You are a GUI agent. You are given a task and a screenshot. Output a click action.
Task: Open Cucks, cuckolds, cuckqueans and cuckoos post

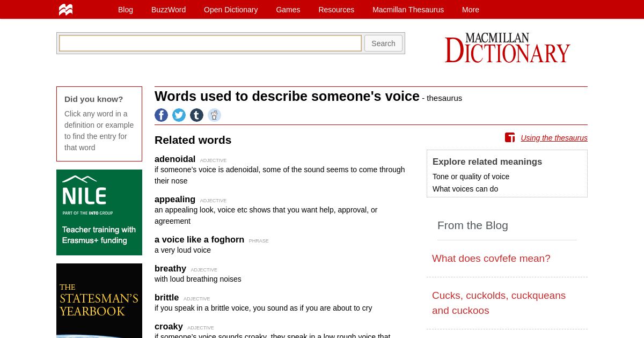(499, 303)
